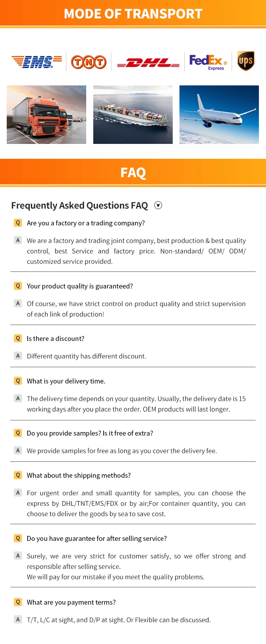Click the FedEx Express logo
266x644 pixels.
(x=208, y=62)
